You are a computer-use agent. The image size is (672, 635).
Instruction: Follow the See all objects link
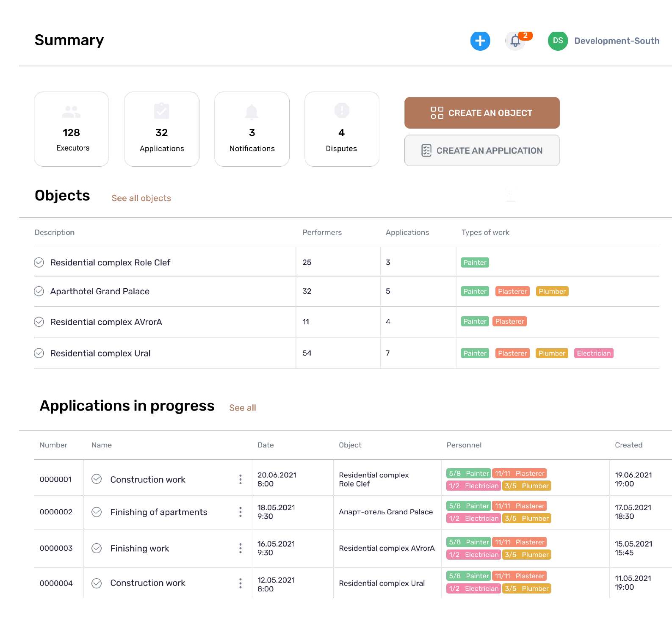[x=141, y=198]
